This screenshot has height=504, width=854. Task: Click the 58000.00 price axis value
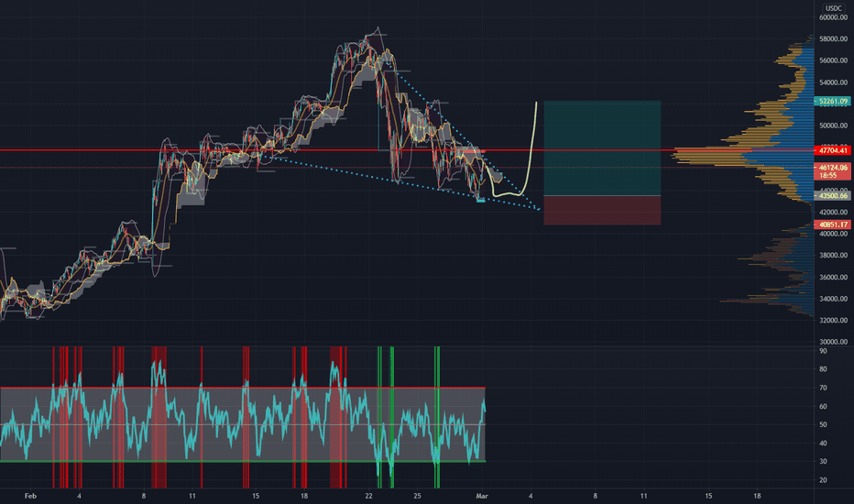[x=833, y=39]
